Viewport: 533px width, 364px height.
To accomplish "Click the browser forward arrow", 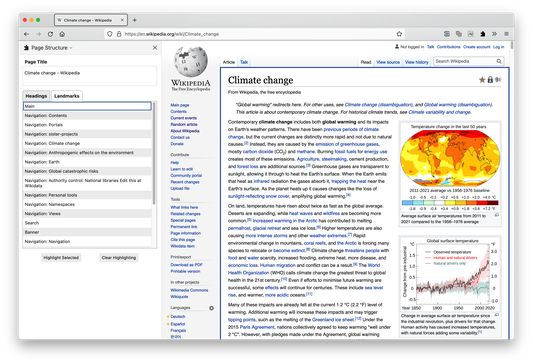I will tap(38, 34).
